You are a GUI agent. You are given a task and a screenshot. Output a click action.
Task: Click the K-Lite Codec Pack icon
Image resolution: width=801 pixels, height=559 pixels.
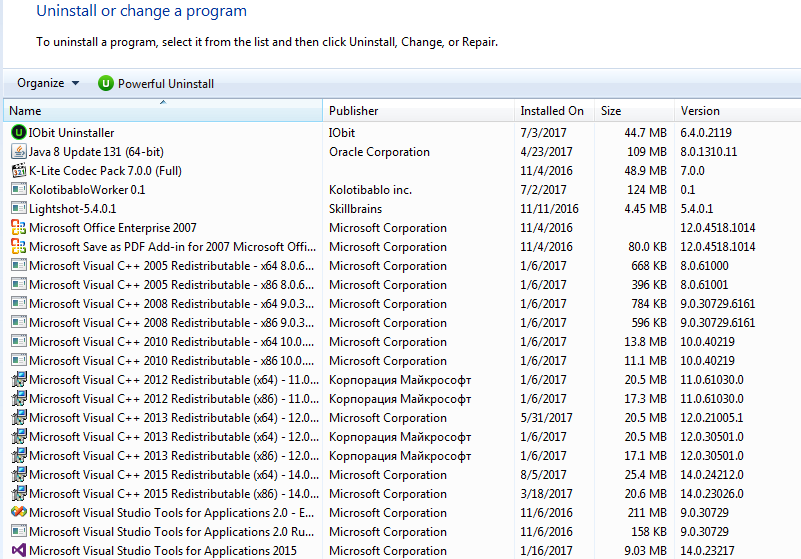point(18,171)
